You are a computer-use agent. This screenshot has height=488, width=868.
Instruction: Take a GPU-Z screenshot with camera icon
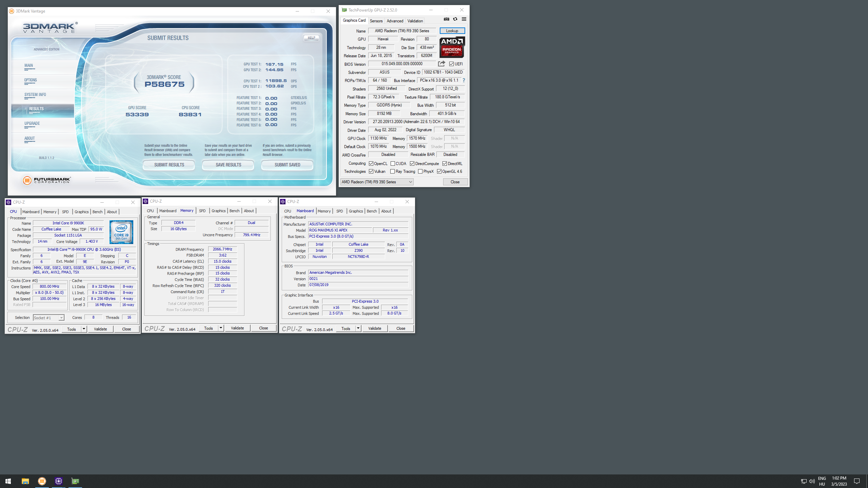click(x=447, y=19)
